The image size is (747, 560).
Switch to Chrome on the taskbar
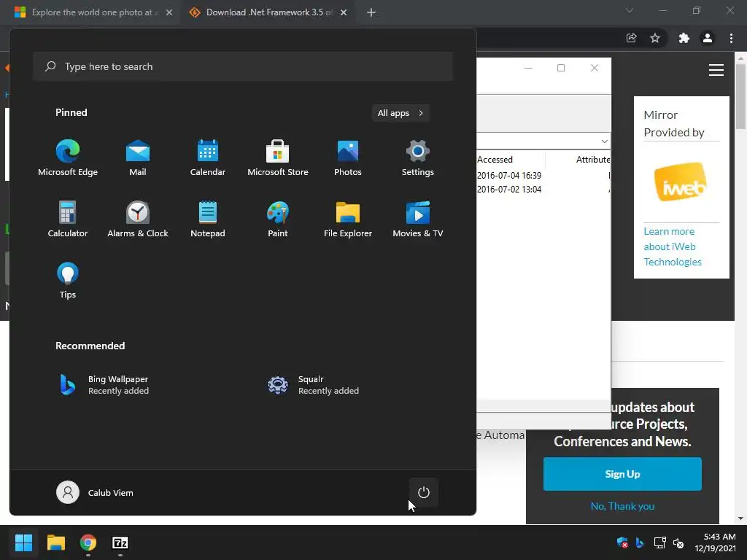click(88, 542)
